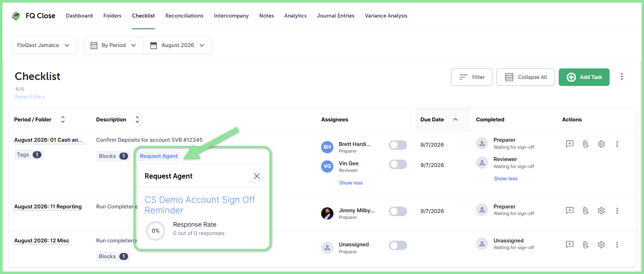Go to the Dashboard tab

click(79, 16)
